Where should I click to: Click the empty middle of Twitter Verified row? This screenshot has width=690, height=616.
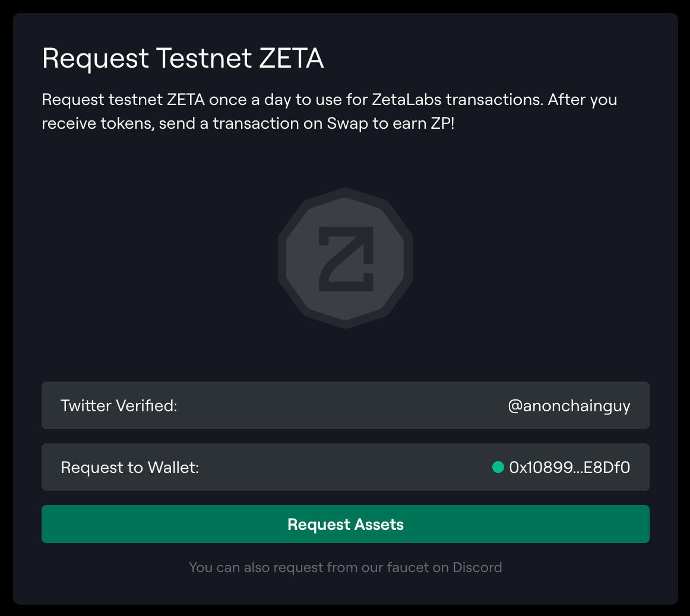tap(344, 406)
